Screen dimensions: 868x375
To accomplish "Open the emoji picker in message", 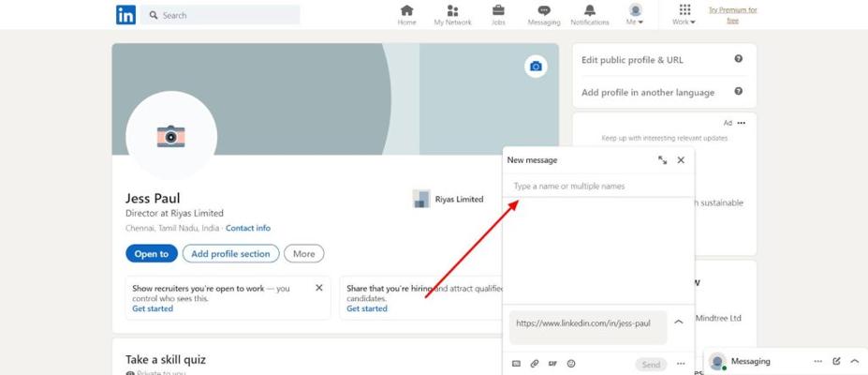I will coord(571,364).
